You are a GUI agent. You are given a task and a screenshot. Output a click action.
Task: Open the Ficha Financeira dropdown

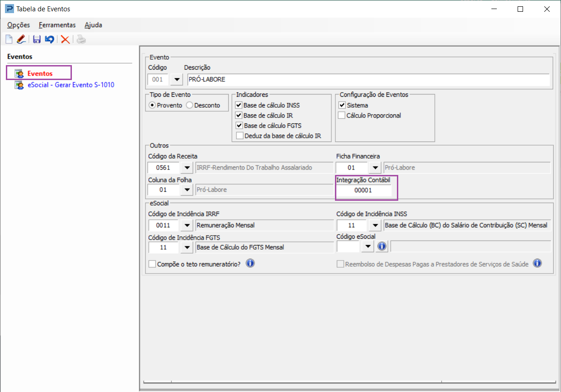tap(375, 168)
